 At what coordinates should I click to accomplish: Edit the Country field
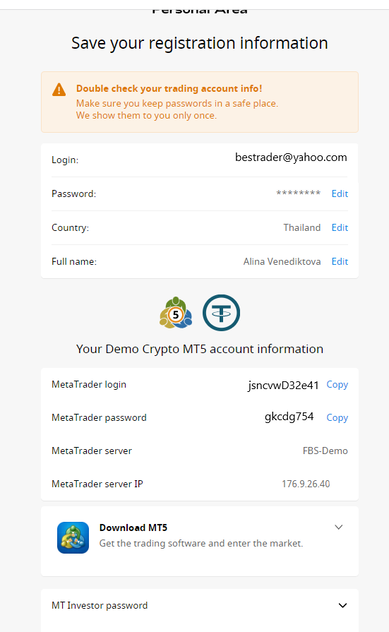(x=339, y=228)
